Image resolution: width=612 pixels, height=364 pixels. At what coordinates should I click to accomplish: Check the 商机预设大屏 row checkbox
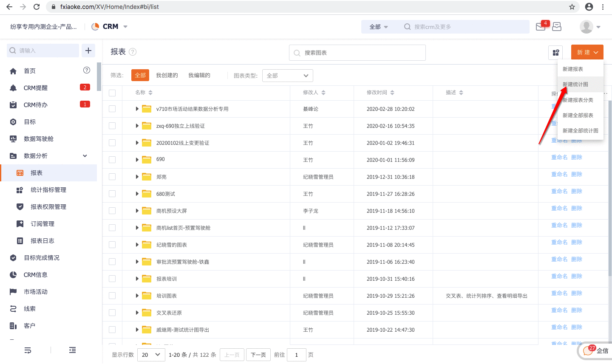click(112, 211)
